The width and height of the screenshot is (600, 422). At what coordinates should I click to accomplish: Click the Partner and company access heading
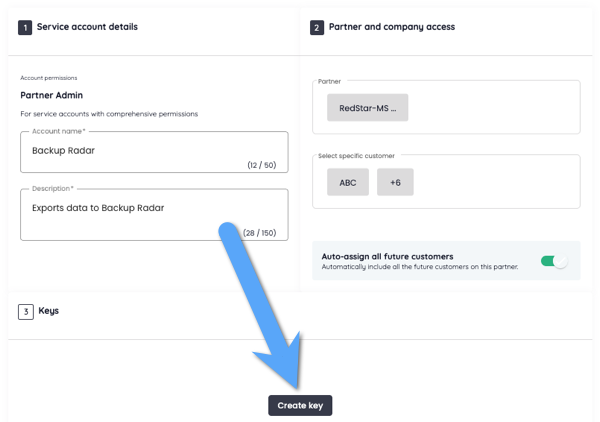(x=391, y=27)
